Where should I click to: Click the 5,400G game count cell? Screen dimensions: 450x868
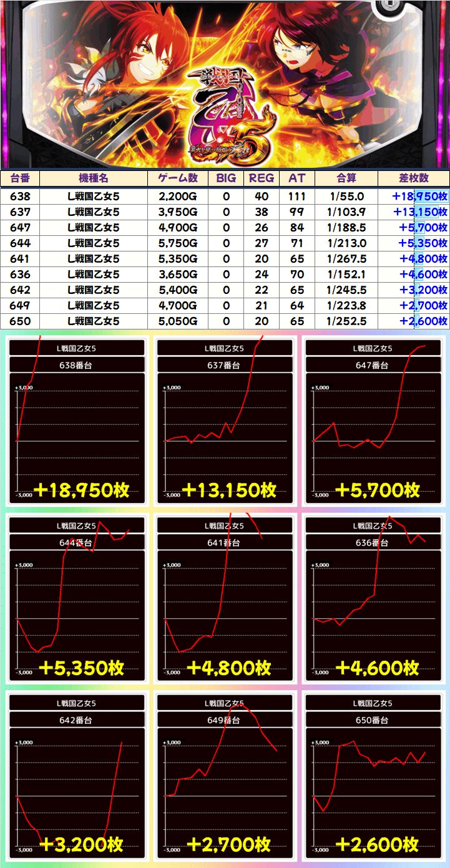pos(179,290)
